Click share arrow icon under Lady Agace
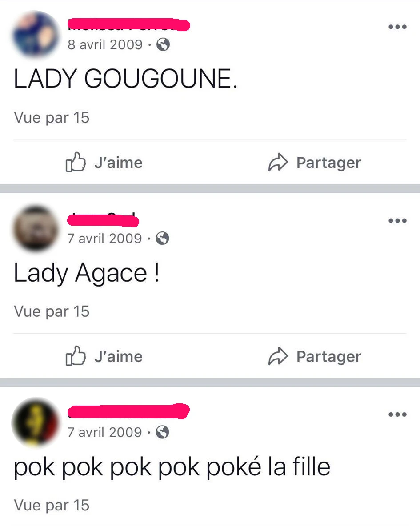This screenshot has height=526, width=420. [x=278, y=356]
